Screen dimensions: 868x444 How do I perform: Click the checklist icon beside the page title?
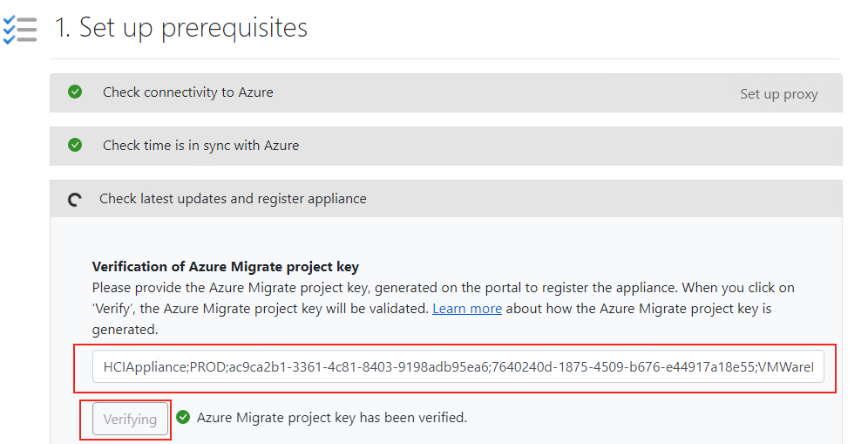[x=20, y=30]
